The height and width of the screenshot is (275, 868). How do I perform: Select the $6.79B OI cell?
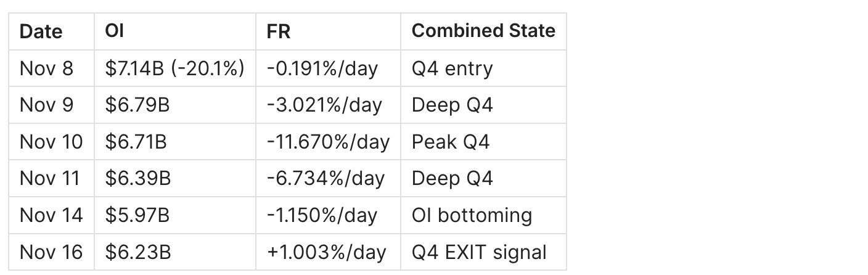tap(137, 105)
